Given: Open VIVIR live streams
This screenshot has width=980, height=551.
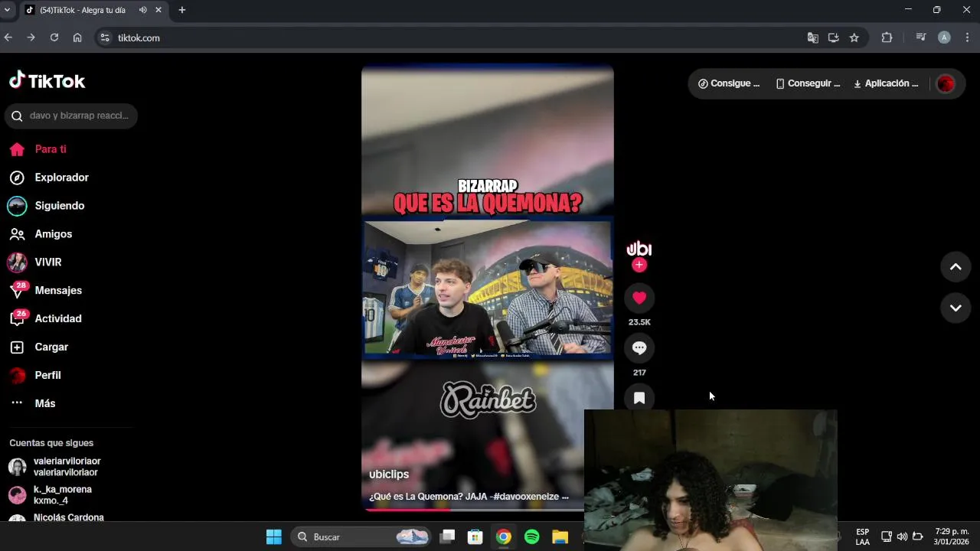Looking at the screenshot, I should 35,262.
